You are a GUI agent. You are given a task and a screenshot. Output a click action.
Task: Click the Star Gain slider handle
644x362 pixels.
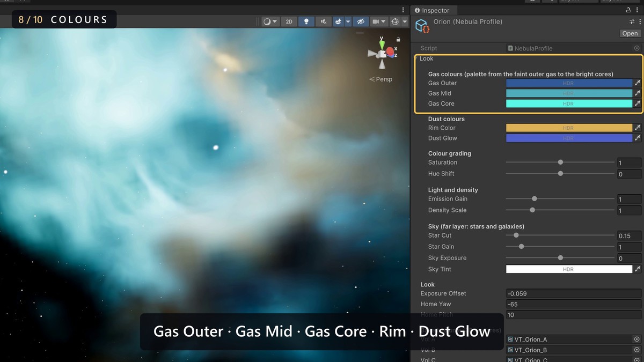521,247
